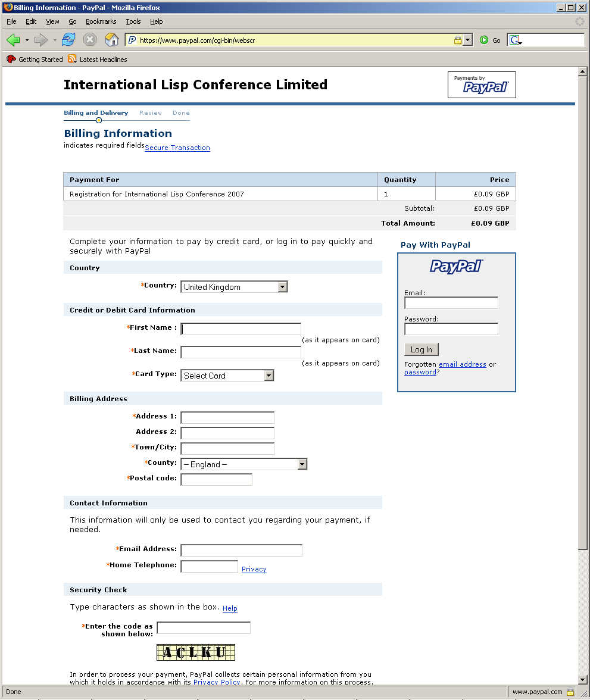Open the Go menu
Screen dimensions: 590x700
pos(73,21)
